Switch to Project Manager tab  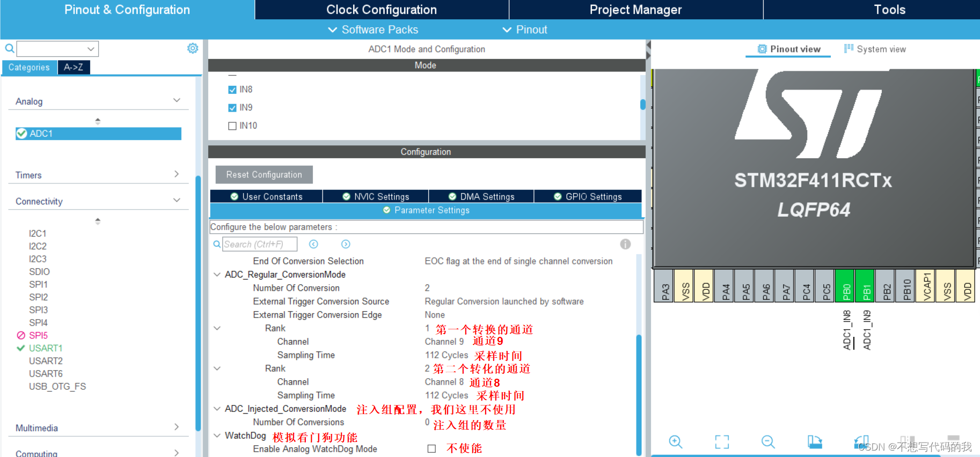635,10
